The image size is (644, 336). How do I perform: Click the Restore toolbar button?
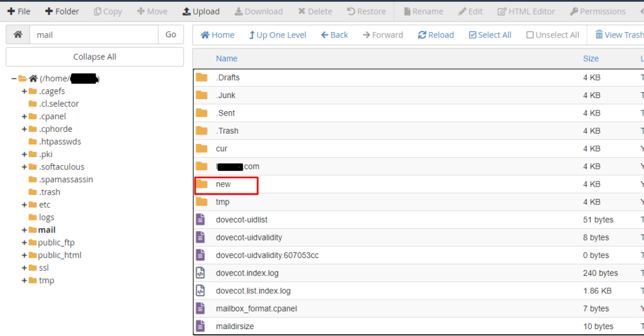[367, 11]
